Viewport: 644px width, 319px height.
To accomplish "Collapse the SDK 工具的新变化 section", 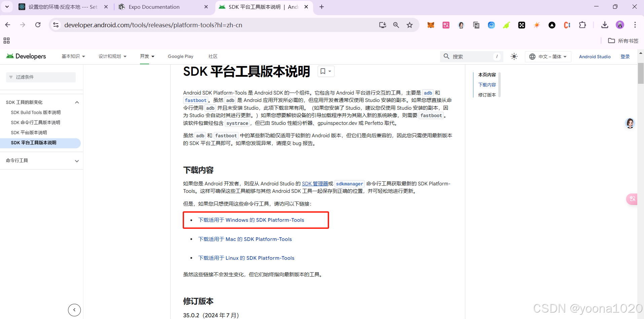I will pyautogui.click(x=77, y=102).
